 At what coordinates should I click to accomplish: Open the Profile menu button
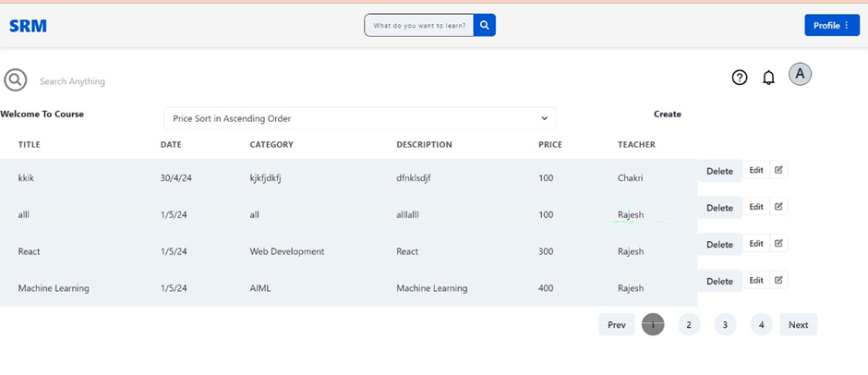coord(831,25)
